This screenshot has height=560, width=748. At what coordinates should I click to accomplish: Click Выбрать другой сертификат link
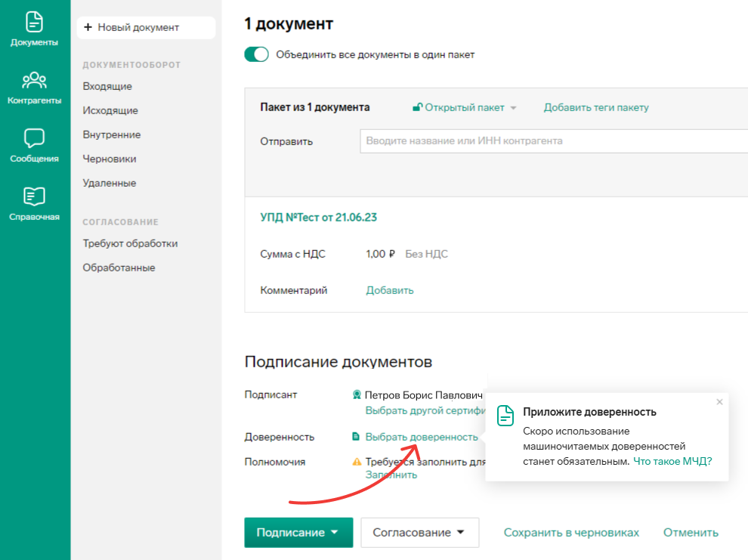(425, 410)
